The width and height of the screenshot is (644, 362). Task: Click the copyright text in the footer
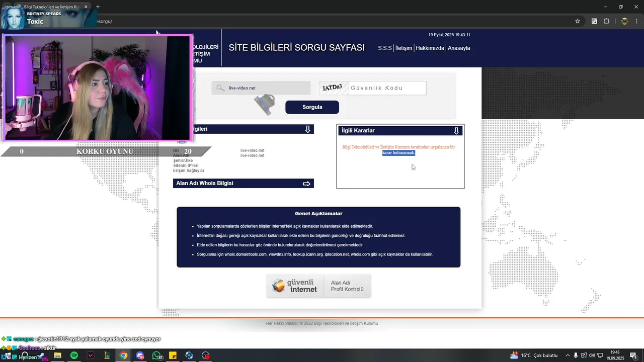click(322, 323)
